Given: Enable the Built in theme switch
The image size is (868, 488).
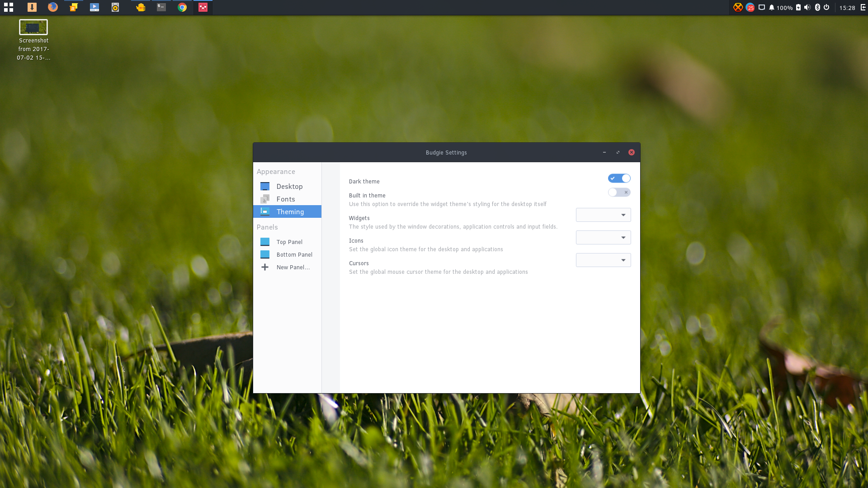Looking at the screenshot, I should click(619, 192).
